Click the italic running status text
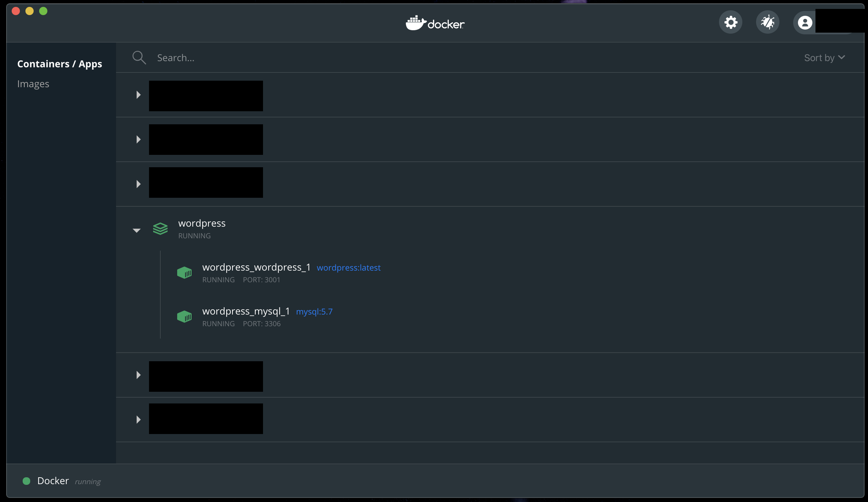Viewport: 868px width, 502px height. pos(88,482)
